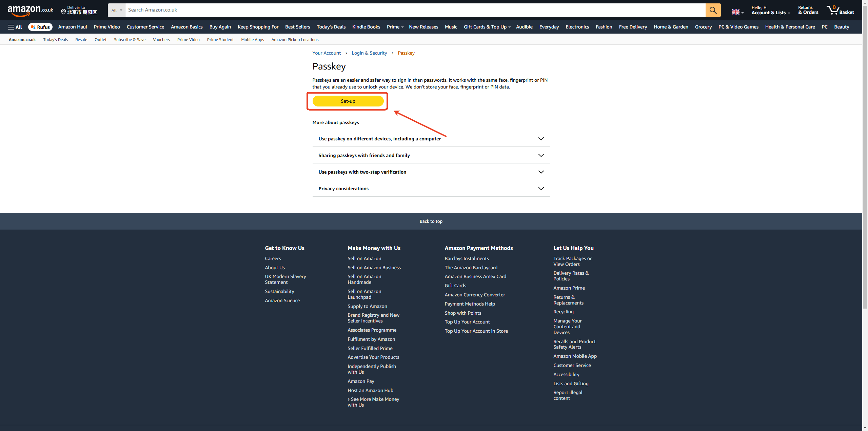868x431 pixels.
Task: Open Account & Lists dropdown
Action: click(771, 10)
